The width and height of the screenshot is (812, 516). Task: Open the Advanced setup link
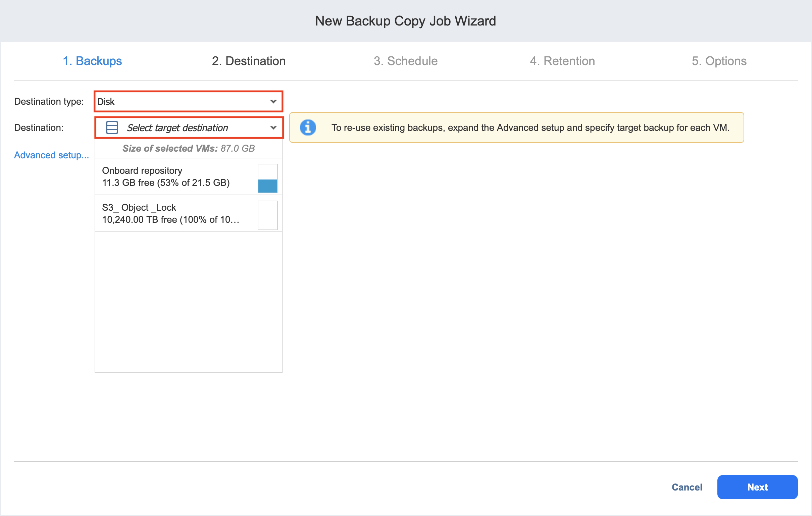pyautogui.click(x=51, y=155)
